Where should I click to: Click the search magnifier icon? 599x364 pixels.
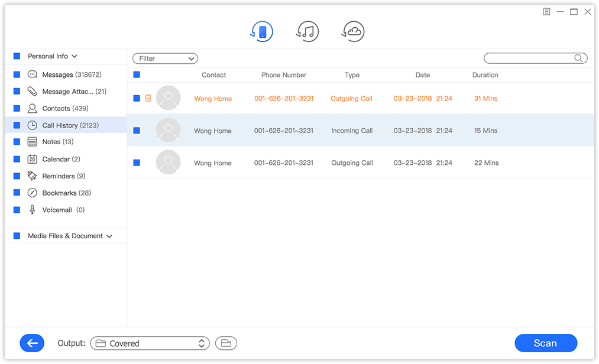[x=578, y=58]
